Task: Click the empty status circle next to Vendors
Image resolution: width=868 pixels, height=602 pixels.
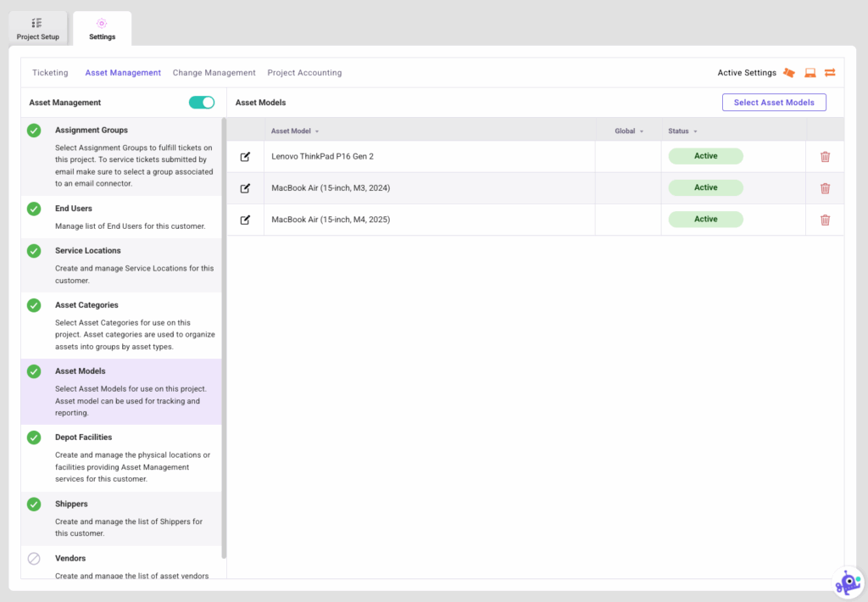Action: 34,558
